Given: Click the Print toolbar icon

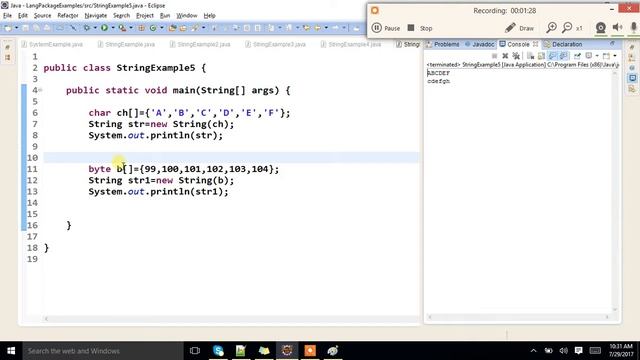Looking at the screenshot, I should pyautogui.click(x=47, y=28).
